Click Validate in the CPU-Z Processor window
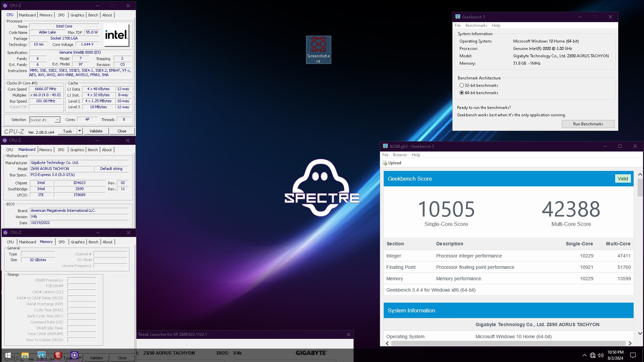 click(x=96, y=131)
